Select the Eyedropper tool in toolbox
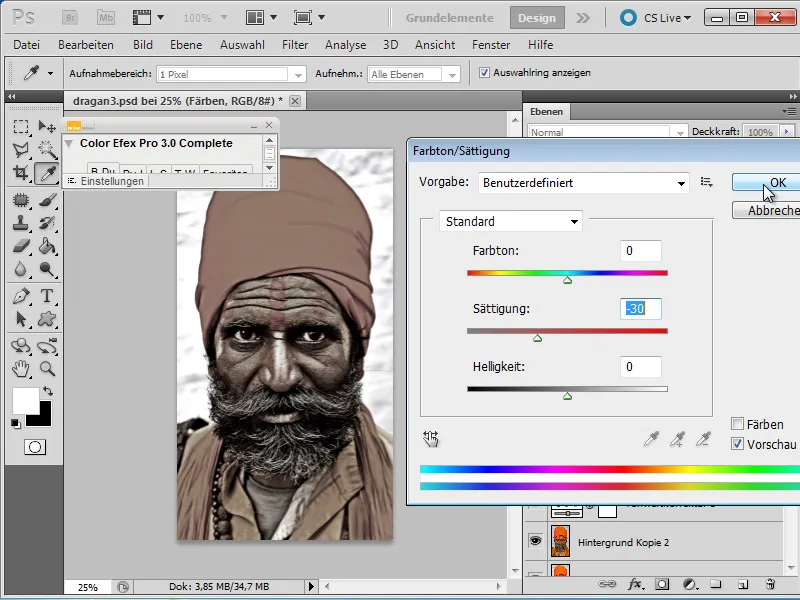Image resolution: width=800 pixels, height=600 pixels. pyautogui.click(x=47, y=173)
